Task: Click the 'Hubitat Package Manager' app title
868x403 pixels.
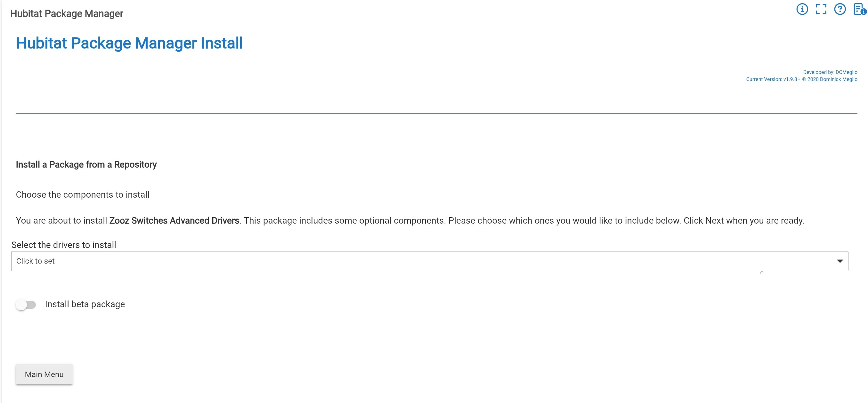Action: click(67, 13)
